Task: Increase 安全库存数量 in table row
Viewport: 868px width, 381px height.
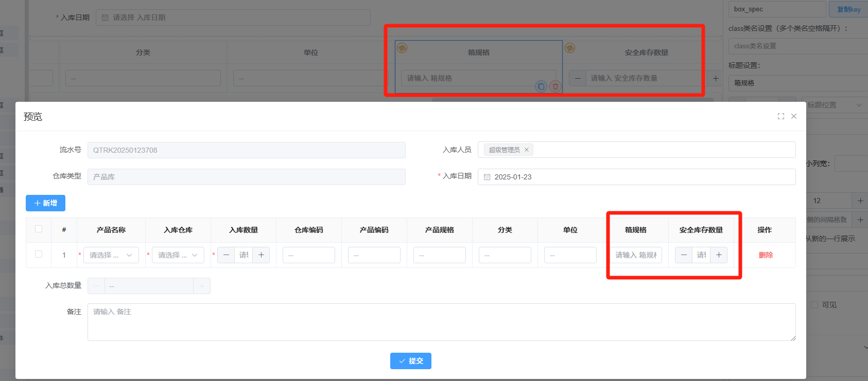Action: pos(719,255)
